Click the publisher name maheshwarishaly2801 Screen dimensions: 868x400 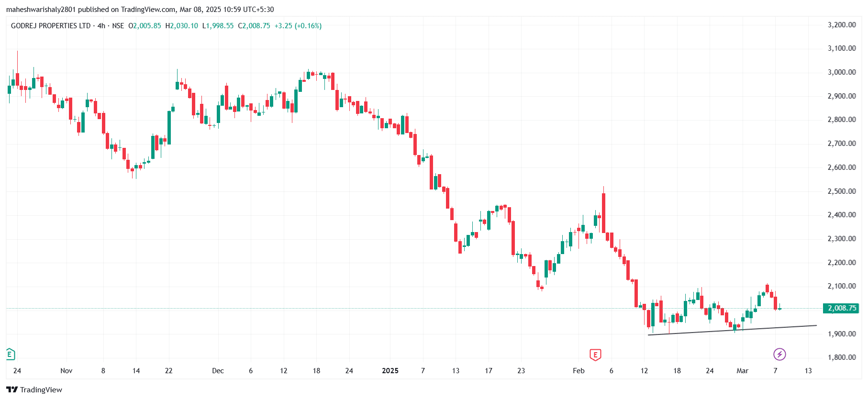[x=41, y=10]
